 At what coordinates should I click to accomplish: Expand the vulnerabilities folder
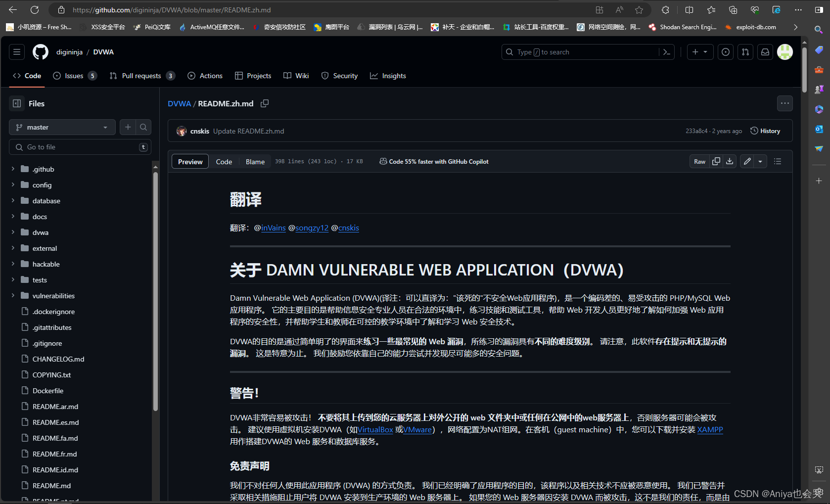point(13,296)
